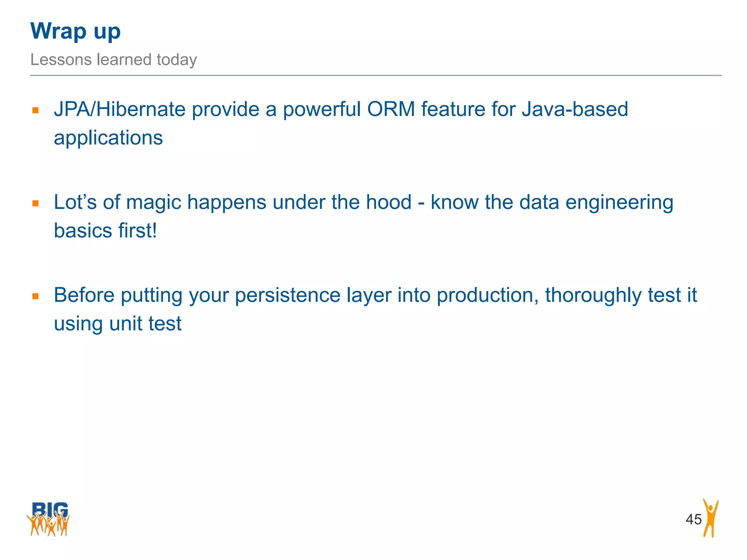The image size is (747, 560).
Task: Click the horizontal divider line under subtitle
Action: click(376, 75)
